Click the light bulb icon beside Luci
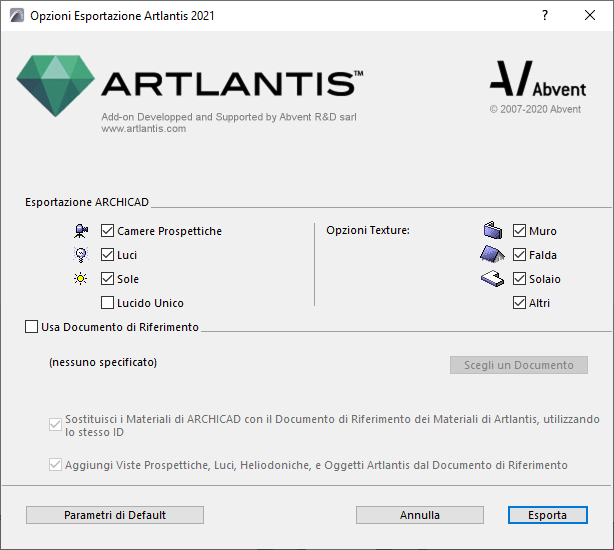Screen dimensions: 614x550 tap(81, 255)
